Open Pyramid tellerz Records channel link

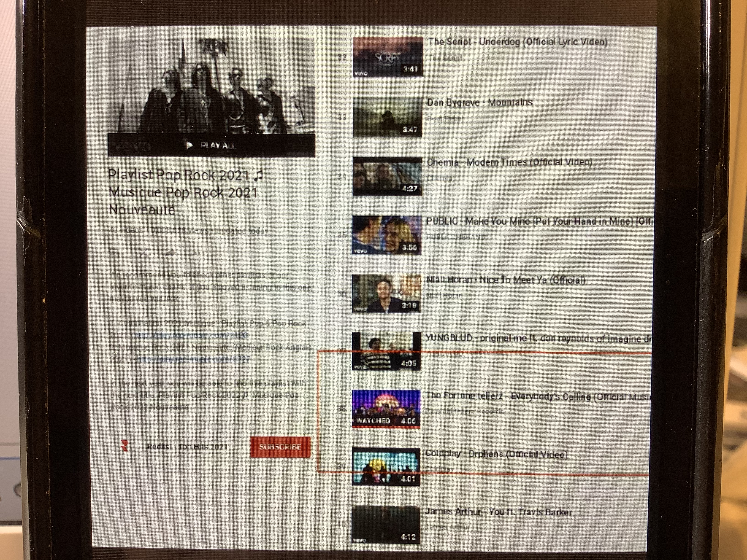point(464,411)
